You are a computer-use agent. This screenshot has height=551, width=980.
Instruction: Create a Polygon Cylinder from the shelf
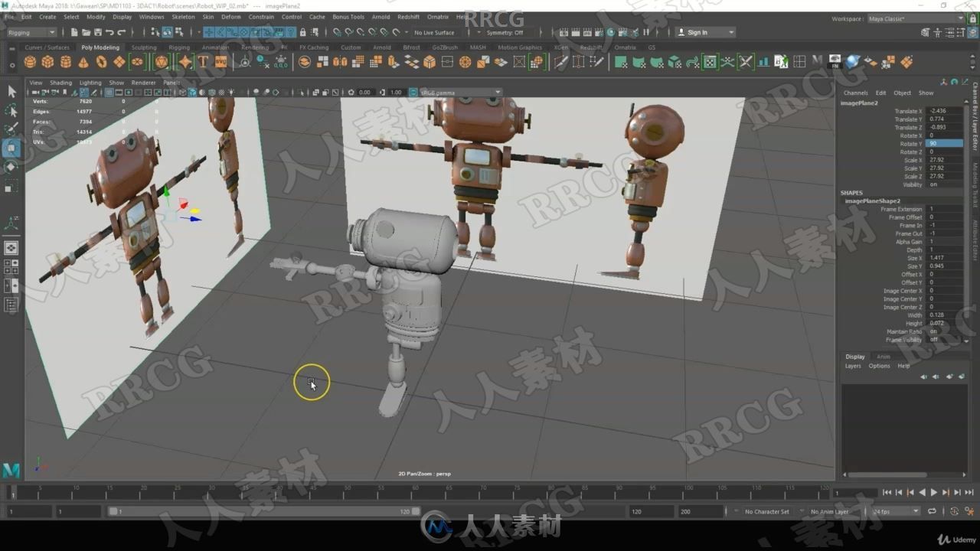click(x=65, y=62)
